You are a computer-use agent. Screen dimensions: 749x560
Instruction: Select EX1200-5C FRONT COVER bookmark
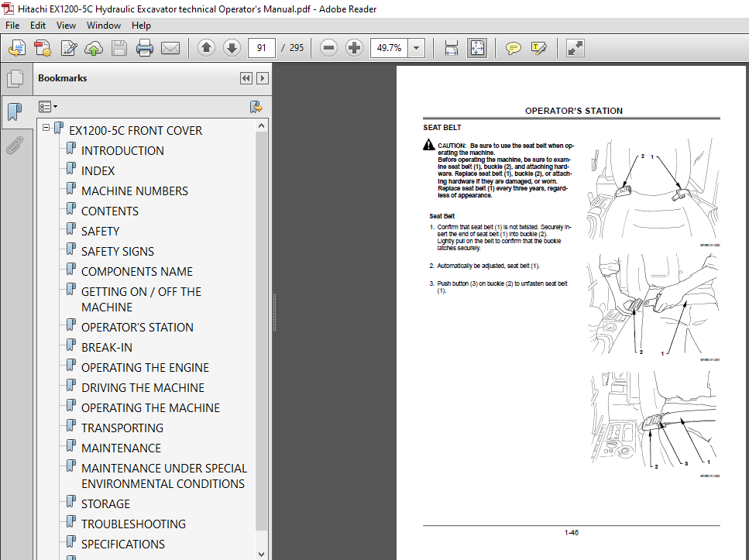coord(136,130)
